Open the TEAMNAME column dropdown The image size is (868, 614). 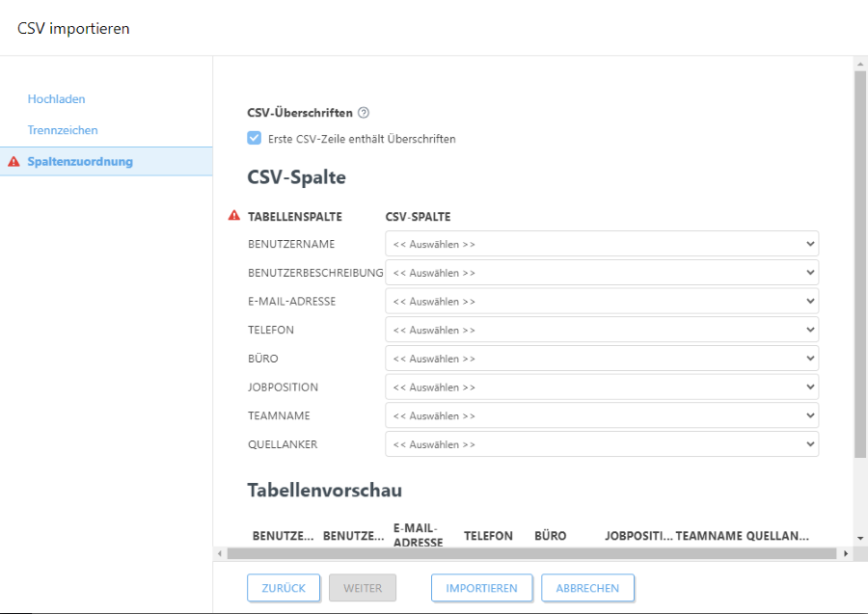pos(810,415)
